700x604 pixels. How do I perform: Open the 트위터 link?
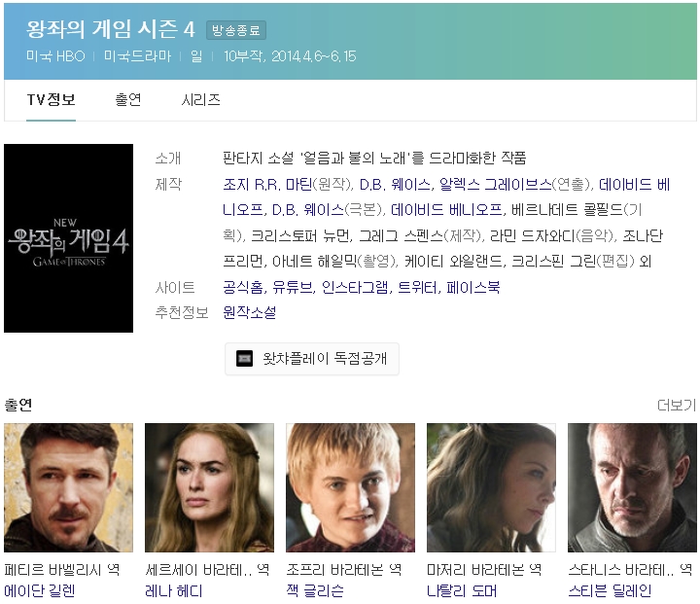click(417, 288)
